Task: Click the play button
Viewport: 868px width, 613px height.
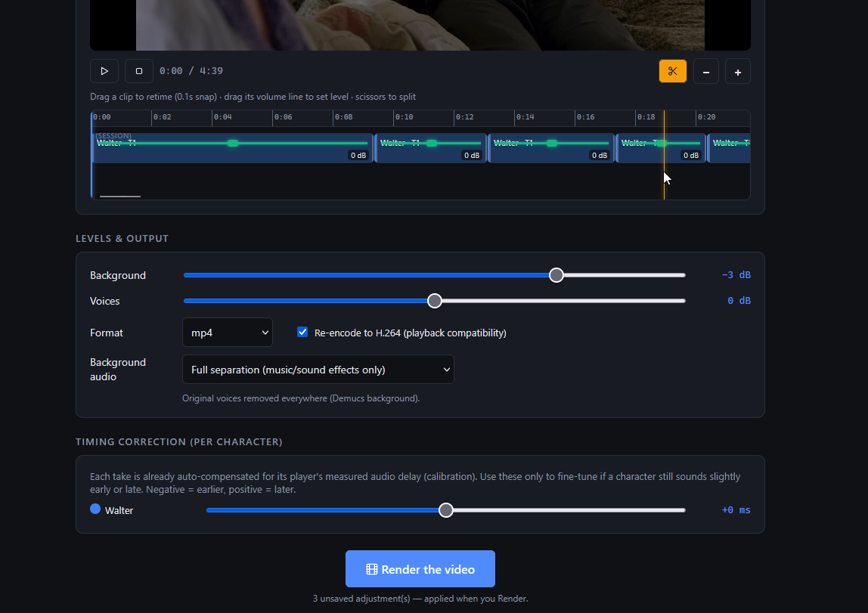Action: (104, 71)
